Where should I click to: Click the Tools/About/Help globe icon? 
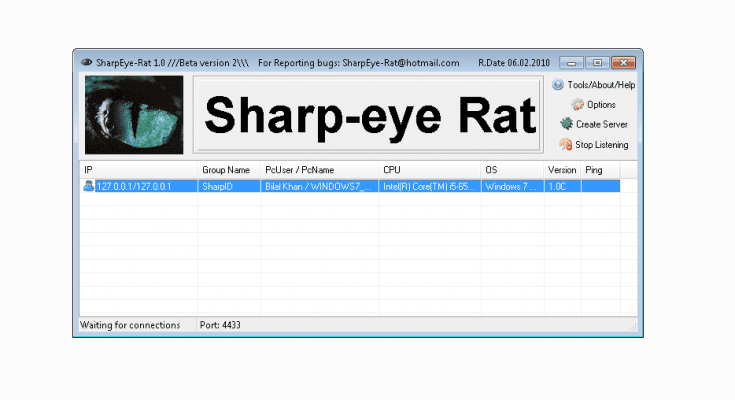558,85
